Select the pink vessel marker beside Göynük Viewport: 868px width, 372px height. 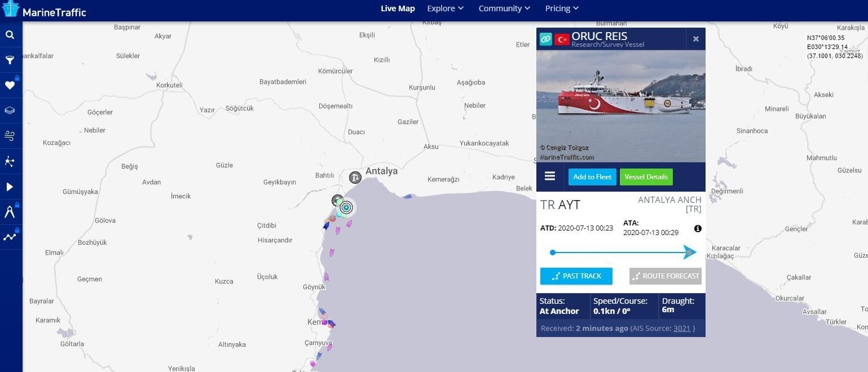click(x=326, y=277)
